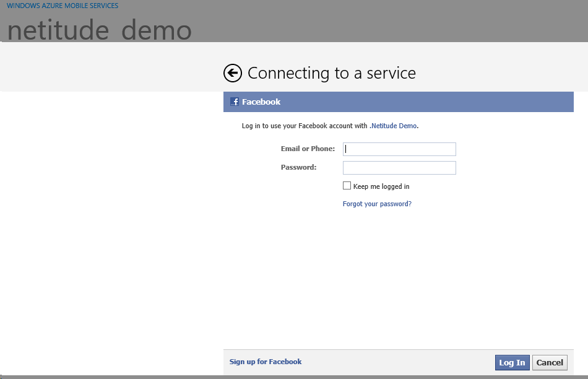The width and height of the screenshot is (588, 379).
Task: Click the Email or Phone label
Action: pos(308,149)
